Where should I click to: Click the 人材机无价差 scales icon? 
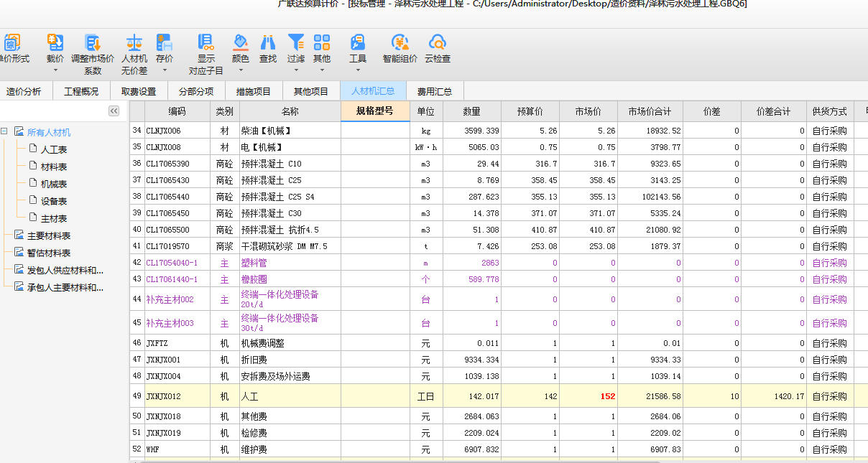(134, 42)
